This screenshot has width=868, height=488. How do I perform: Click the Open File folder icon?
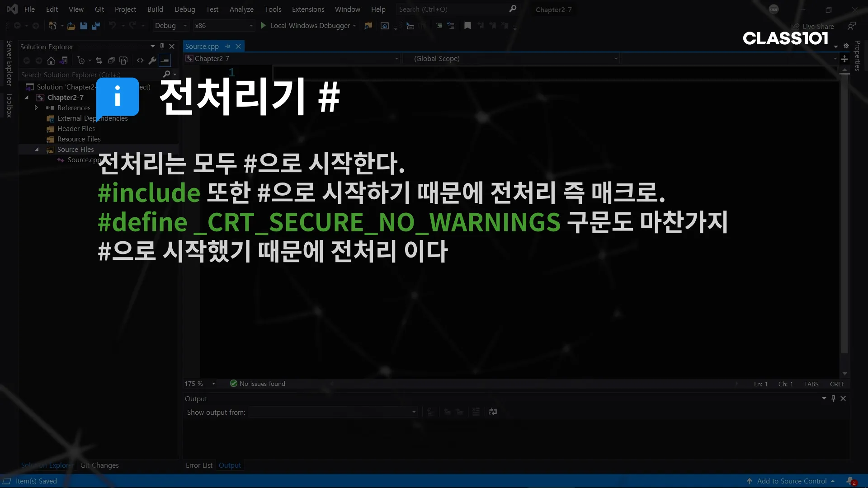tap(71, 26)
